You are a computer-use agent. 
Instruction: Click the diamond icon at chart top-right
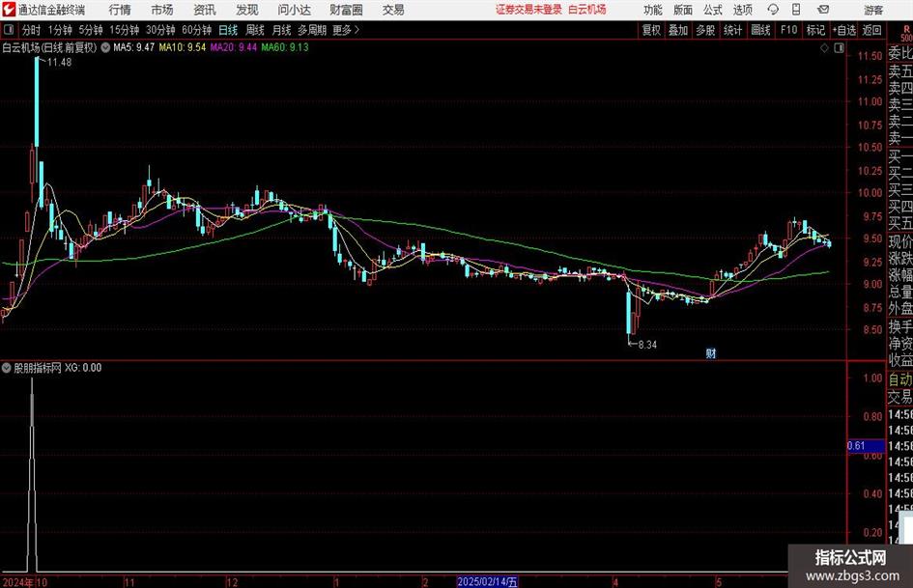click(x=824, y=48)
